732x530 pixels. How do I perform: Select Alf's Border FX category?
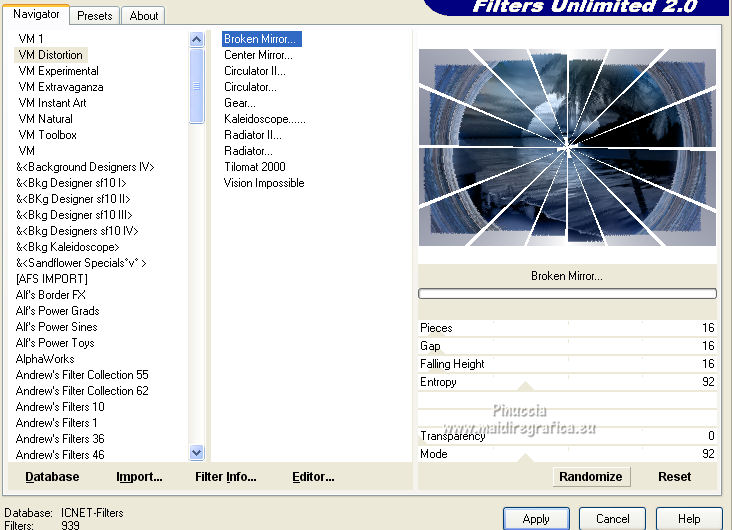(50, 295)
